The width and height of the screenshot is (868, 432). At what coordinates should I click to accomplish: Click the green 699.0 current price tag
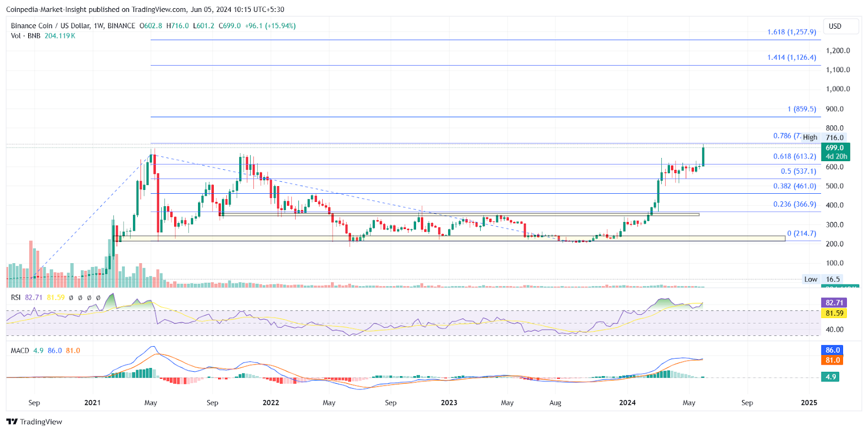coord(835,152)
